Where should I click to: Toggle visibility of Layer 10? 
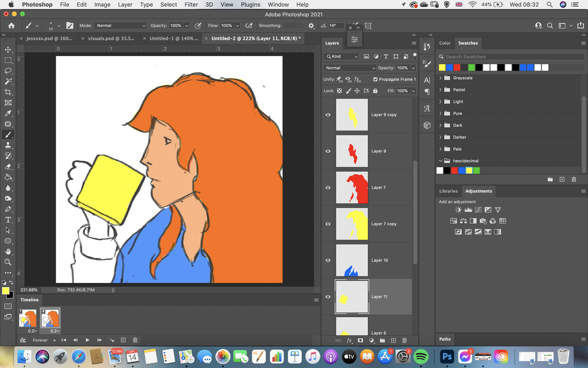tap(328, 260)
